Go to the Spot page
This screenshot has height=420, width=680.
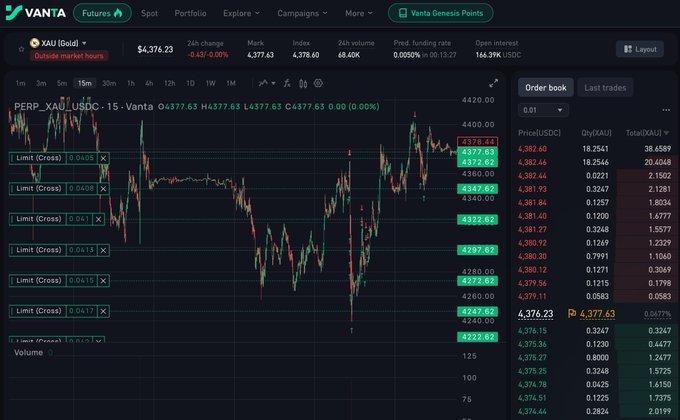(149, 13)
